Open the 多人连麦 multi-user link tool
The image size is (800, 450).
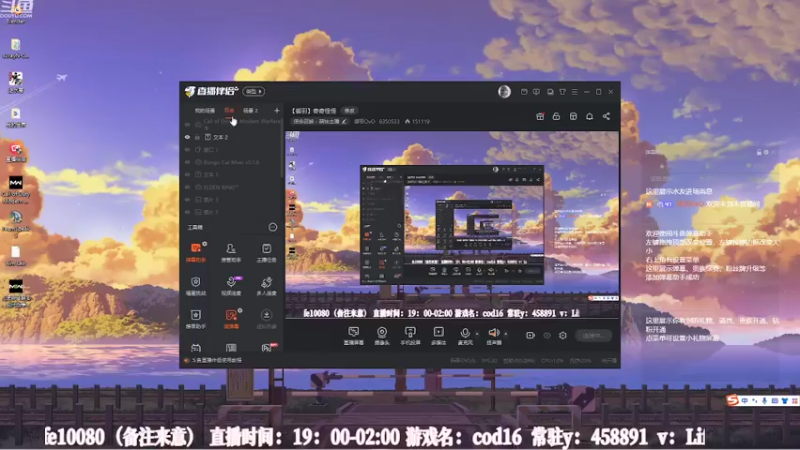[x=266, y=286]
